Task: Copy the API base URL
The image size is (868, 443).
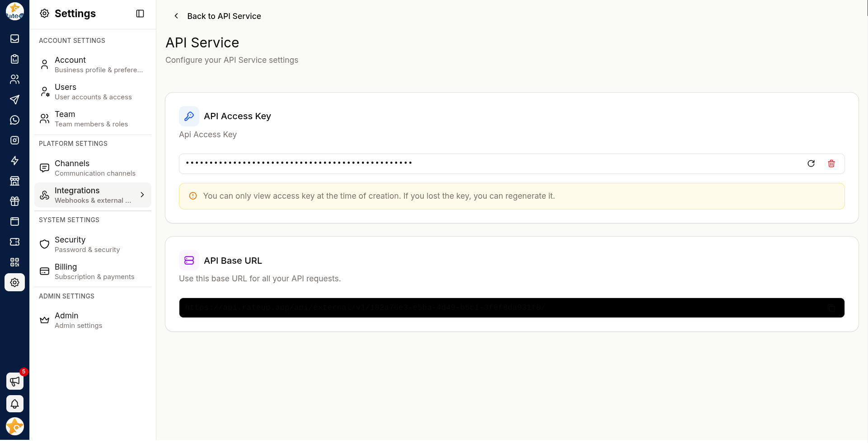Action: [831, 308]
